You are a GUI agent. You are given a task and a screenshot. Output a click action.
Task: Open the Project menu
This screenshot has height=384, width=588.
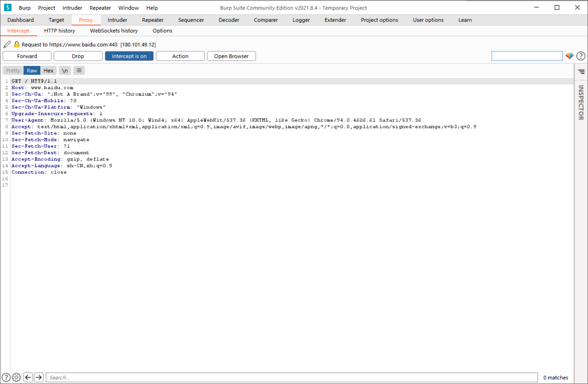click(x=46, y=8)
